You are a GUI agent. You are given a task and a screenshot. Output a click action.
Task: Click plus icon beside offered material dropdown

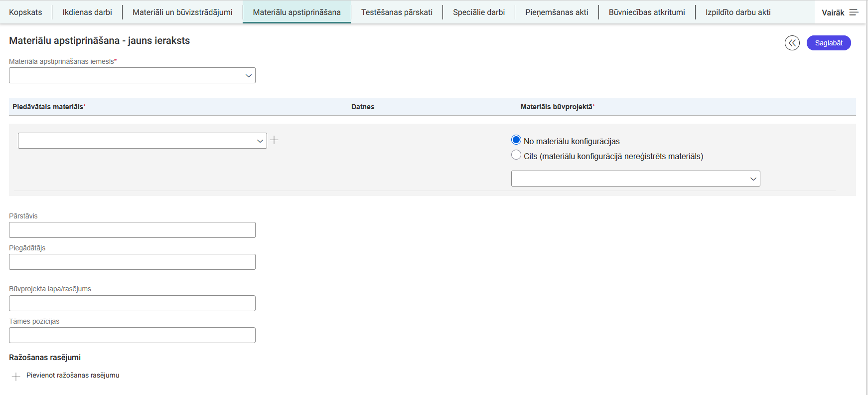274,140
